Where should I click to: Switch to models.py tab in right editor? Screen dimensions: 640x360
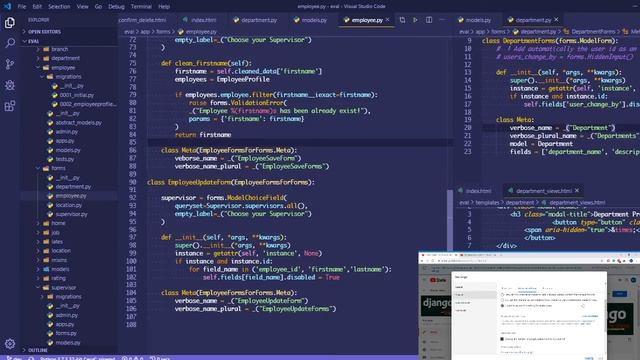point(475,20)
